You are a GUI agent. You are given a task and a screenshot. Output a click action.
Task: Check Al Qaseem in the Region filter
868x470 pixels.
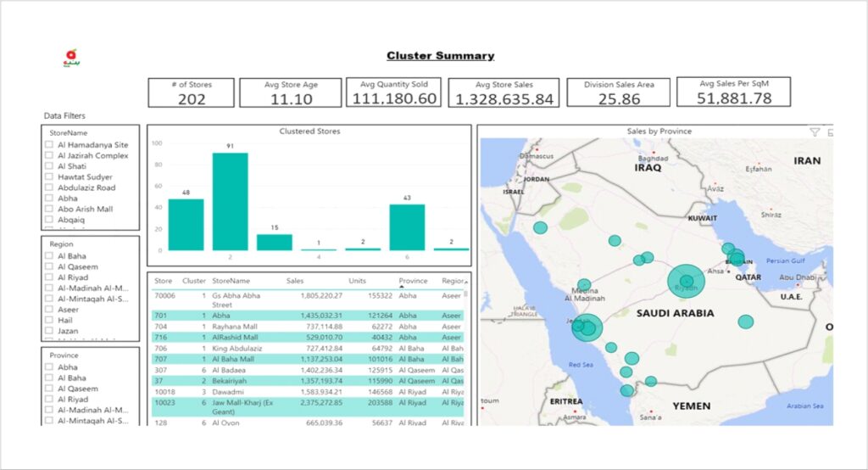click(49, 266)
